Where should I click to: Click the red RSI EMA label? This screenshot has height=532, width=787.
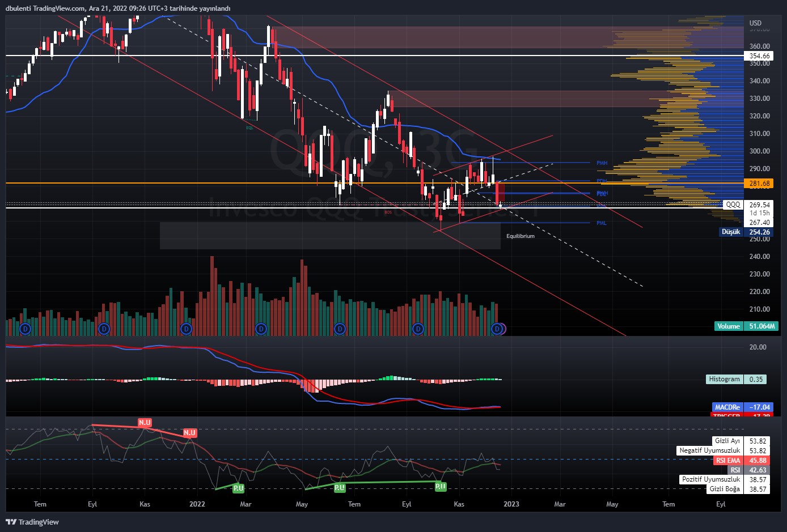(x=728, y=461)
